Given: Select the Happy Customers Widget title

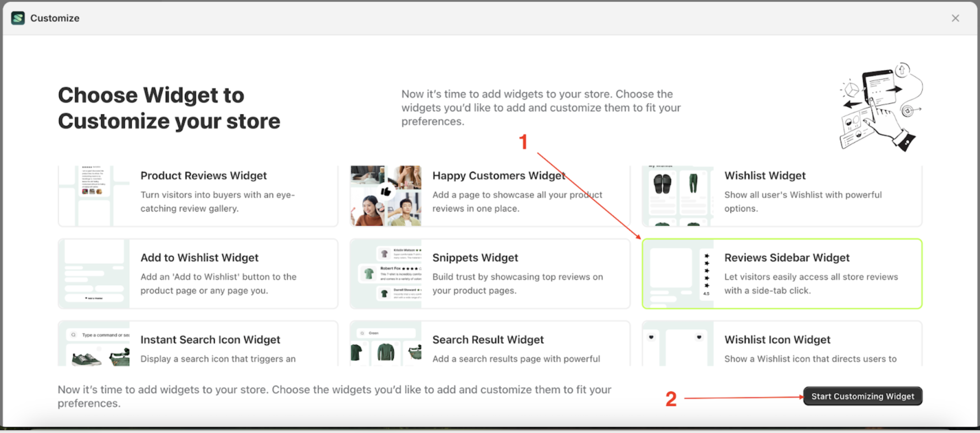Looking at the screenshot, I should (x=499, y=176).
